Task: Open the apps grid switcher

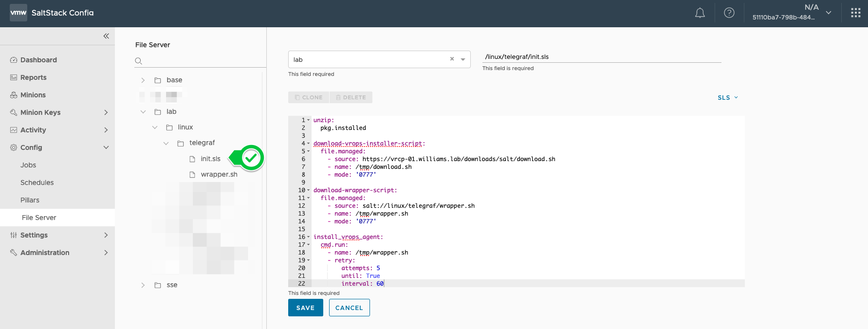Action: click(856, 13)
